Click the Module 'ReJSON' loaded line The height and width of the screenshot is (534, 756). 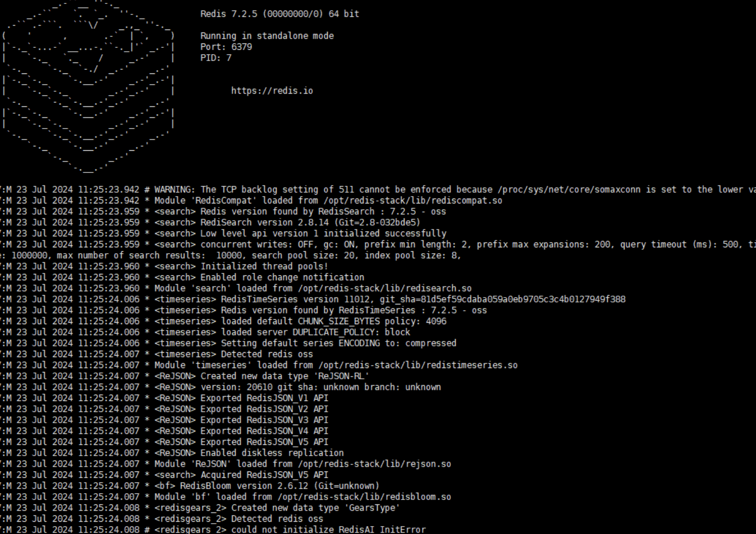click(225, 464)
